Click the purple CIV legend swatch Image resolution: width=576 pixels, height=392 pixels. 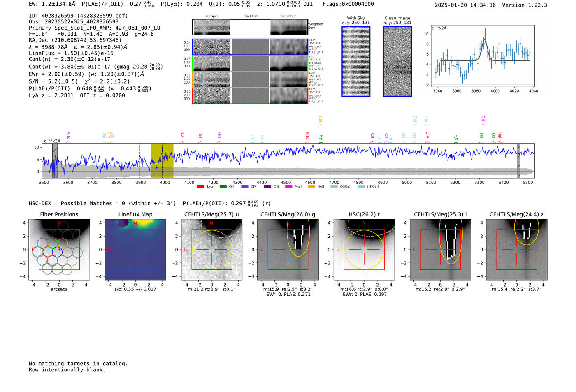point(245,187)
